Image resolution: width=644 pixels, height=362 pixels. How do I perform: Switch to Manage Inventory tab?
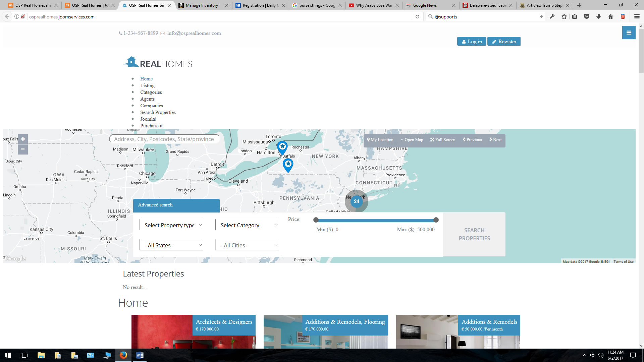(204, 5)
